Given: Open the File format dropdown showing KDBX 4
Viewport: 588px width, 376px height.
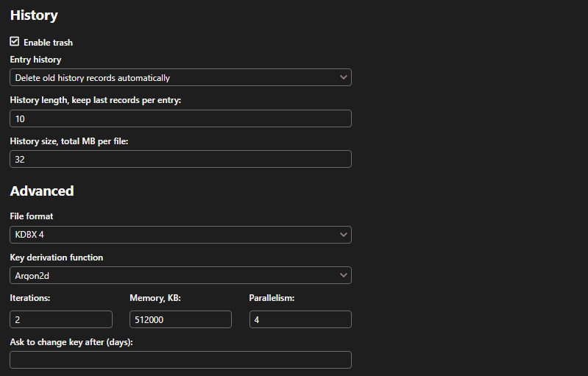Looking at the screenshot, I should (x=180, y=235).
